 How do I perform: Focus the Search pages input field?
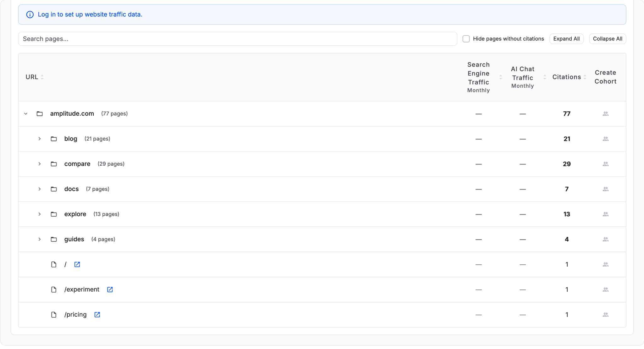pyautogui.click(x=237, y=39)
